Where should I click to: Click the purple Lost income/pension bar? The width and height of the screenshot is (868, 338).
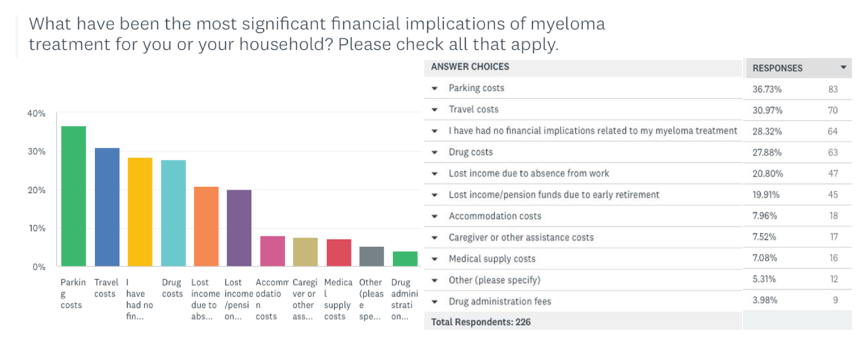[239, 228]
